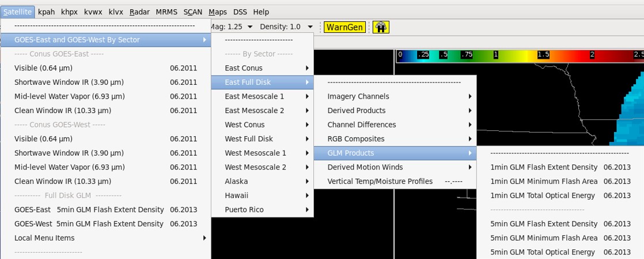Open the DSS menu
This screenshot has height=259, width=644.
pos(240,12)
